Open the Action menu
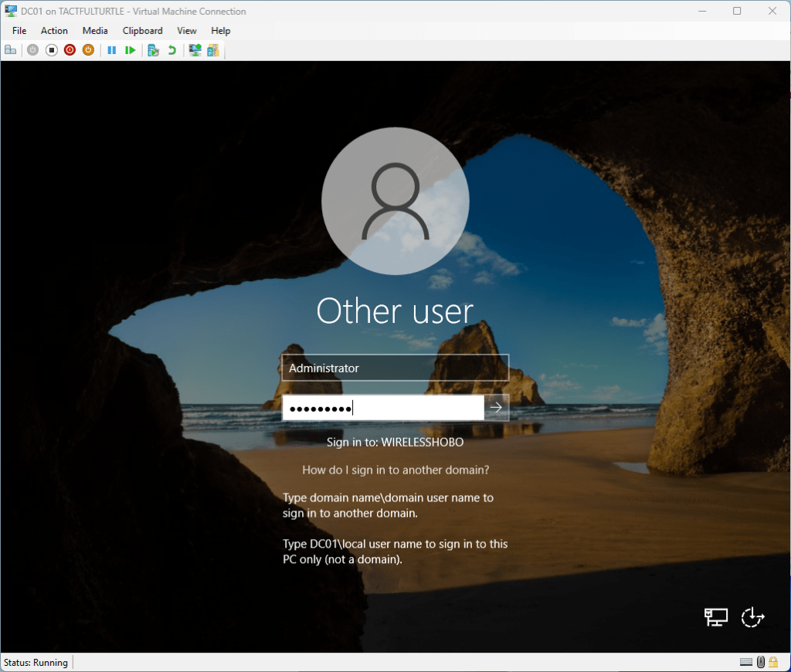Image resolution: width=791 pixels, height=672 pixels. 54,31
